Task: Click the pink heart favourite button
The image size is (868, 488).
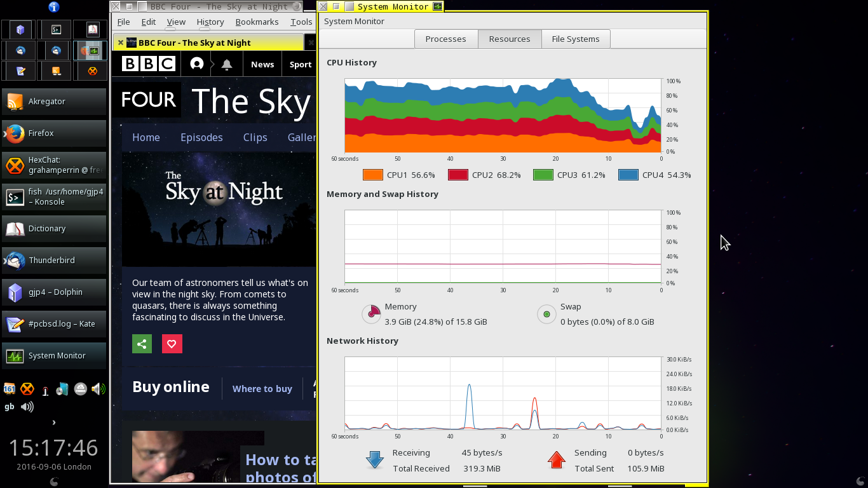Action: [172, 344]
